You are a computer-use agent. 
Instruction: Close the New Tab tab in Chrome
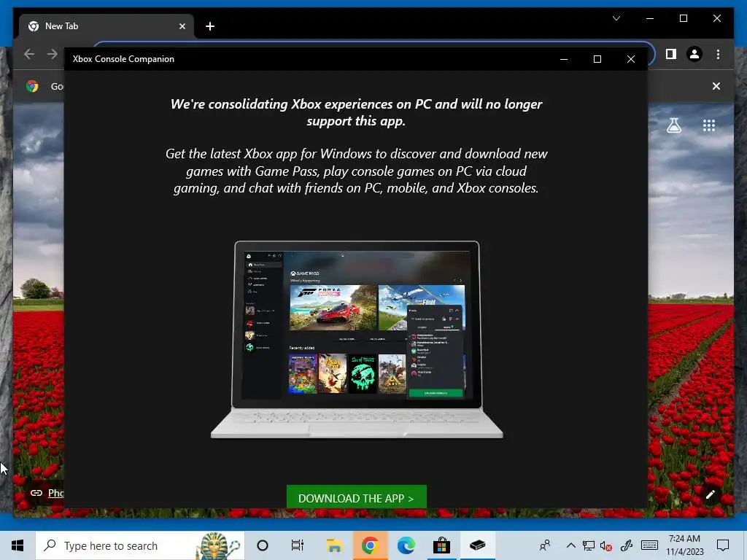(182, 26)
